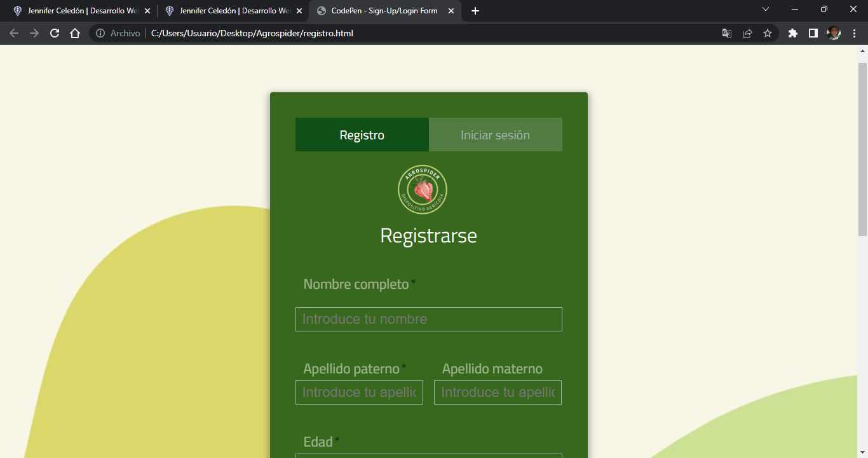Select the Registro tab
The width and height of the screenshot is (868, 458).
pyautogui.click(x=362, y=135)
